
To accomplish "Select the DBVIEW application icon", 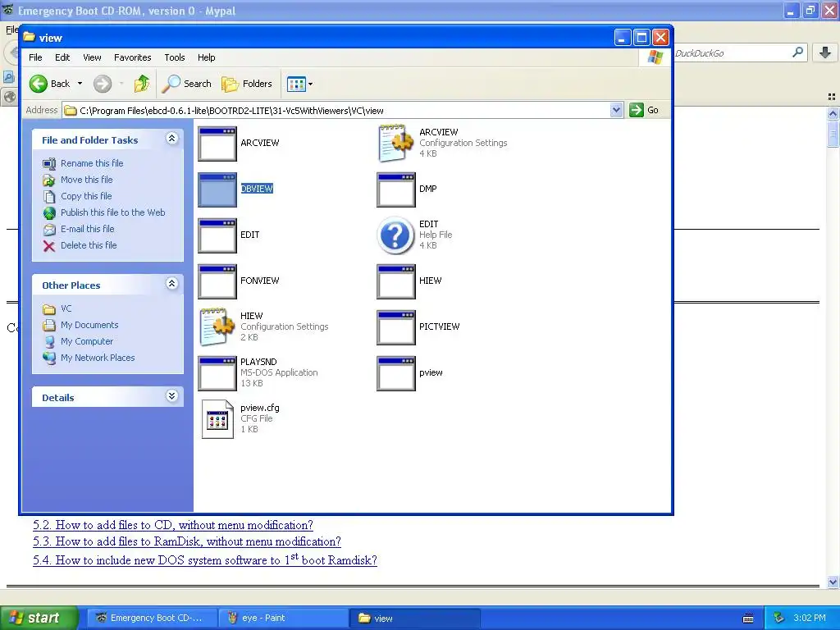I will [217, 189].
